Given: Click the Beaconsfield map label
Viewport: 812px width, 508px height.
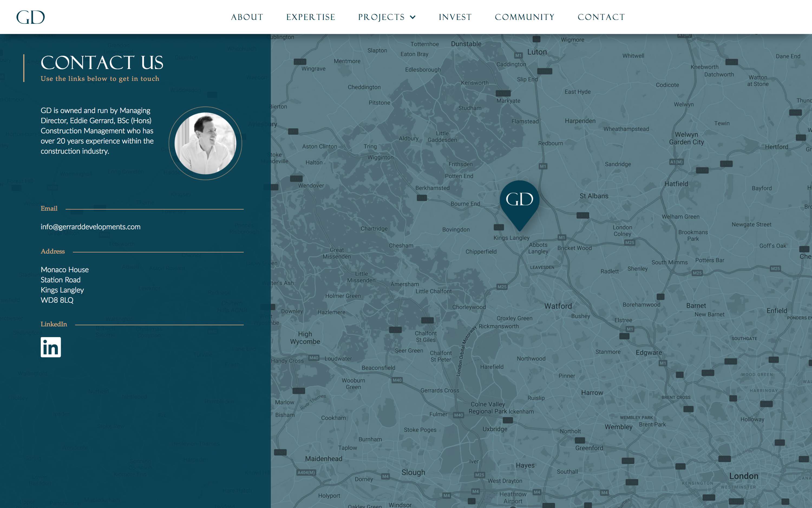Looking at the screenshot, I should point(378,368).
